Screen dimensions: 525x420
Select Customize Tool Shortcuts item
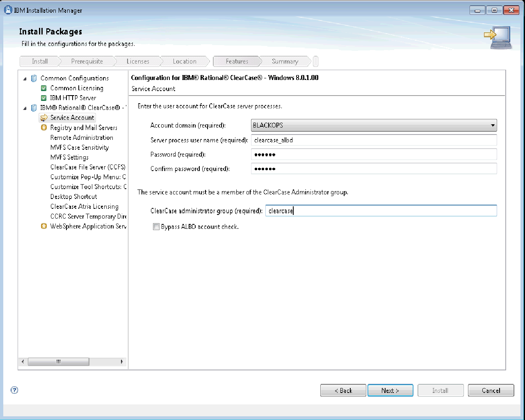[88, 187]
